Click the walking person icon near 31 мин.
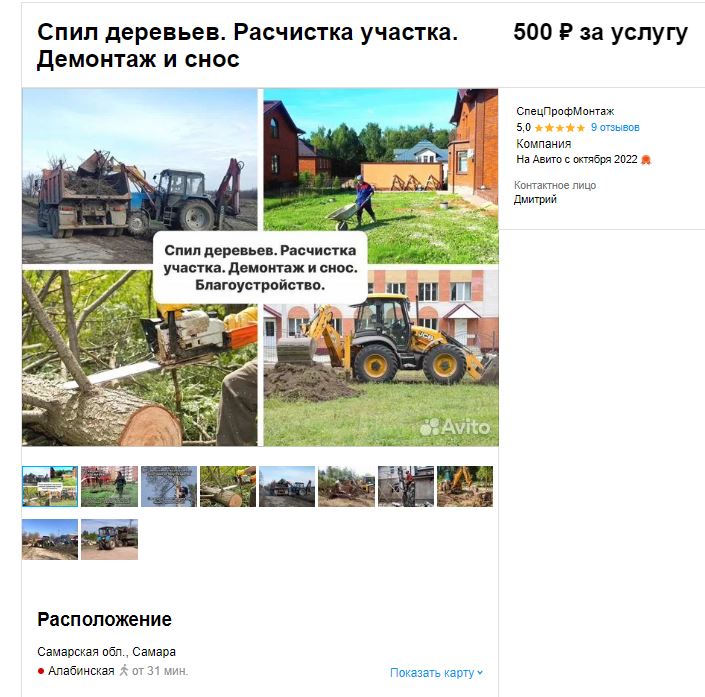This screenshot has height=697, width=705. (124, 670)
